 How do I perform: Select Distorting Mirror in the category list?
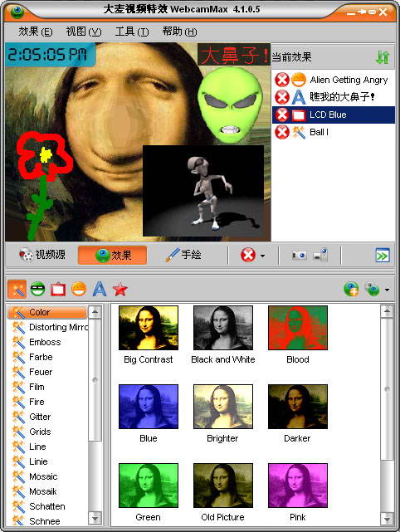click(50, 327)
